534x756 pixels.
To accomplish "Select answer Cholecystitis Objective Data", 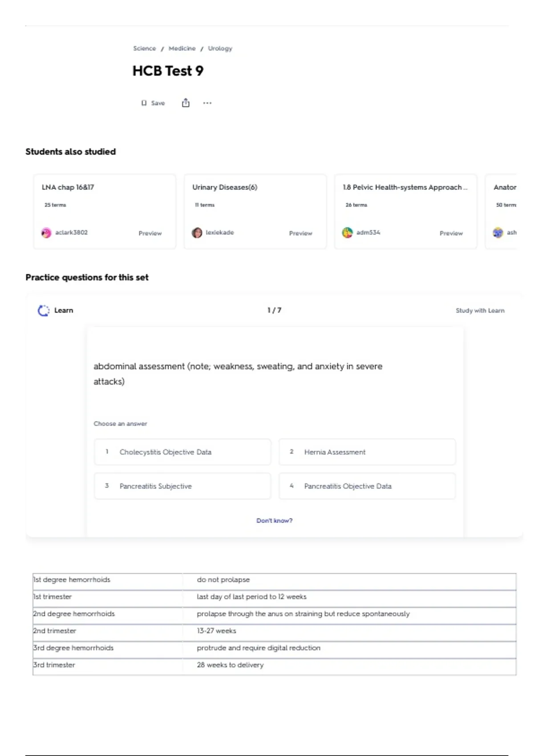I will coord(182,452).
